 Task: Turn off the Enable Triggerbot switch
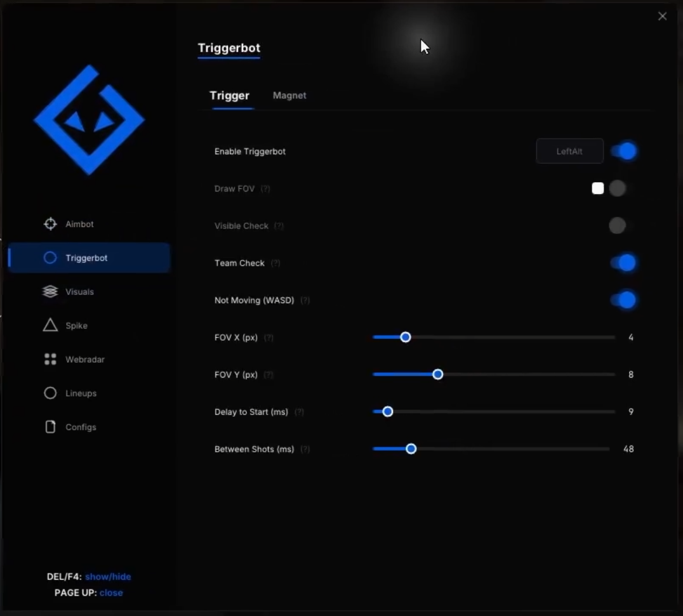pos(624,151)
